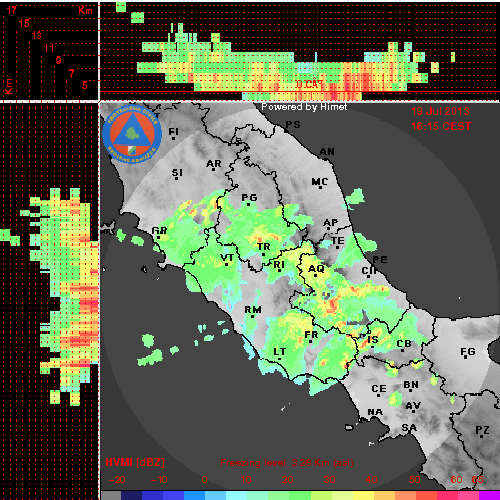500x500 pixels.
Task: Choose the LT city label
Action: coord(280,352)
